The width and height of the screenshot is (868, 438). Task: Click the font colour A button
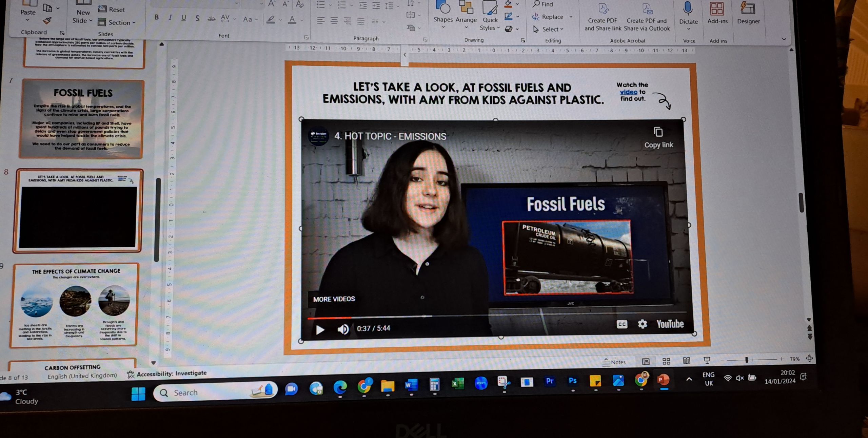point(292,20)
